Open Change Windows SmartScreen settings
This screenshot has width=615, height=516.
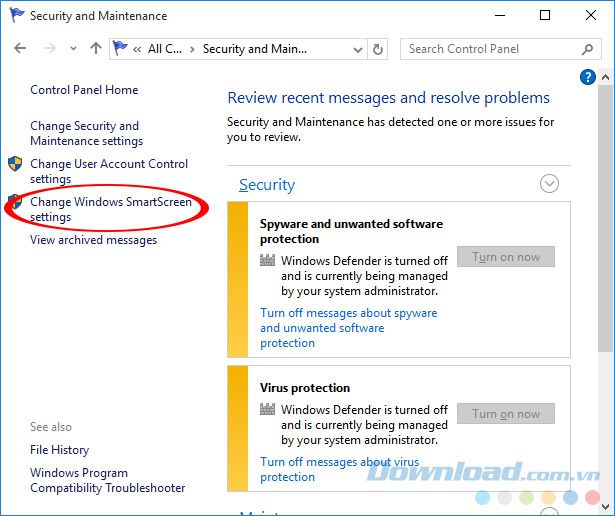tap(111, 209)
